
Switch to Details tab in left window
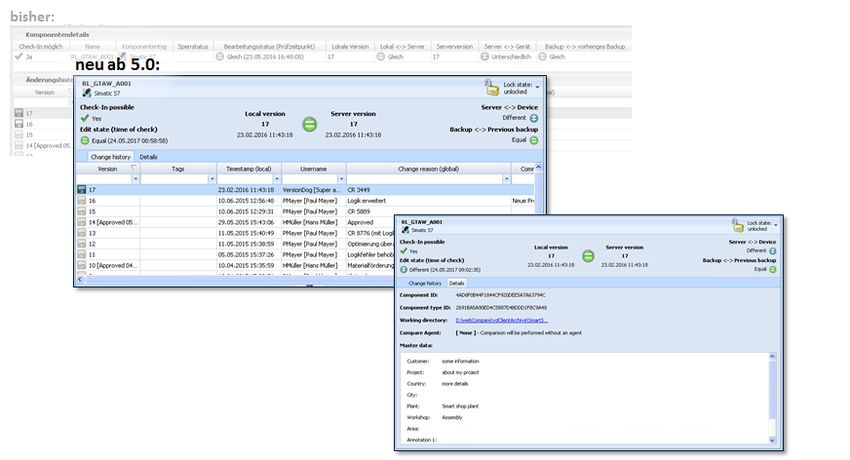point(148,157)
